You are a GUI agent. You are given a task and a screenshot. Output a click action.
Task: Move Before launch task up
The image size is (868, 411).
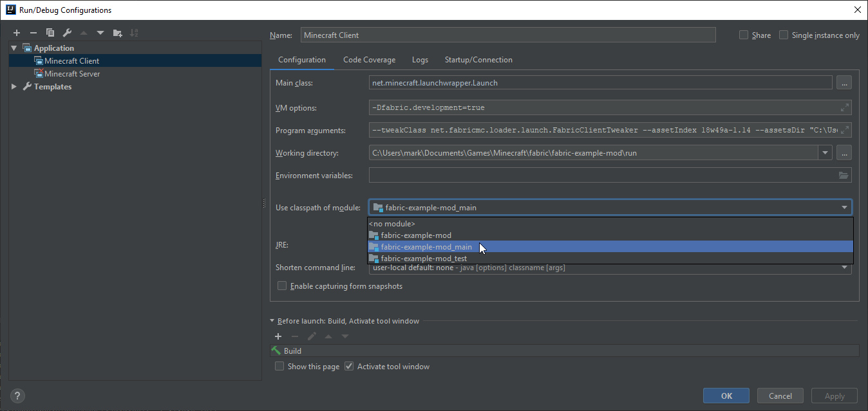click(x=328, y=336)
